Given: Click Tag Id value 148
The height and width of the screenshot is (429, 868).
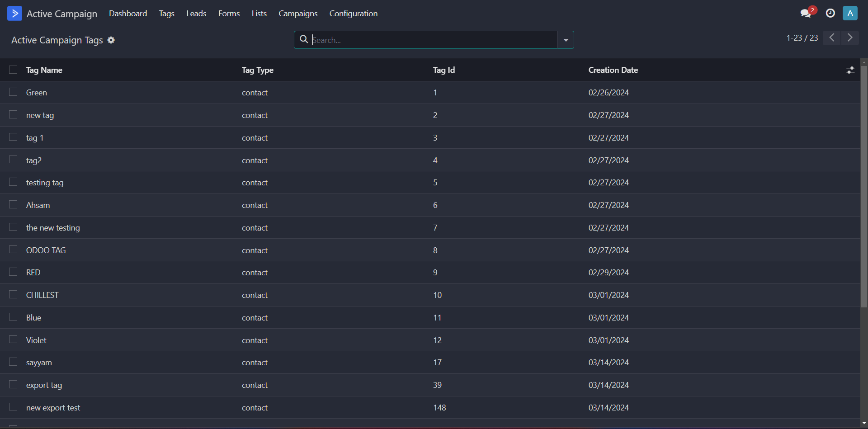Looking at the screenshot, I should pos(439,408).
